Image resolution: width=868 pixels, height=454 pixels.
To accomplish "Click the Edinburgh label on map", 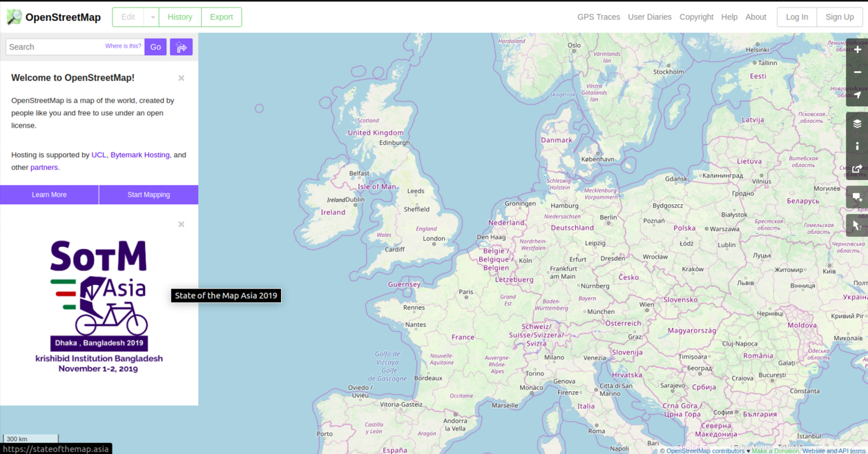I will [x=394, y=144].
